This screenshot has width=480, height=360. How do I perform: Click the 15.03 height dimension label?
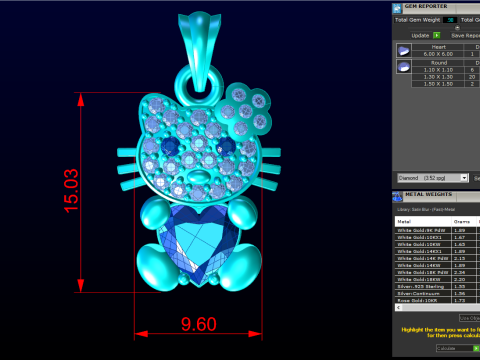pyautogui.click(x=71, y=191)
